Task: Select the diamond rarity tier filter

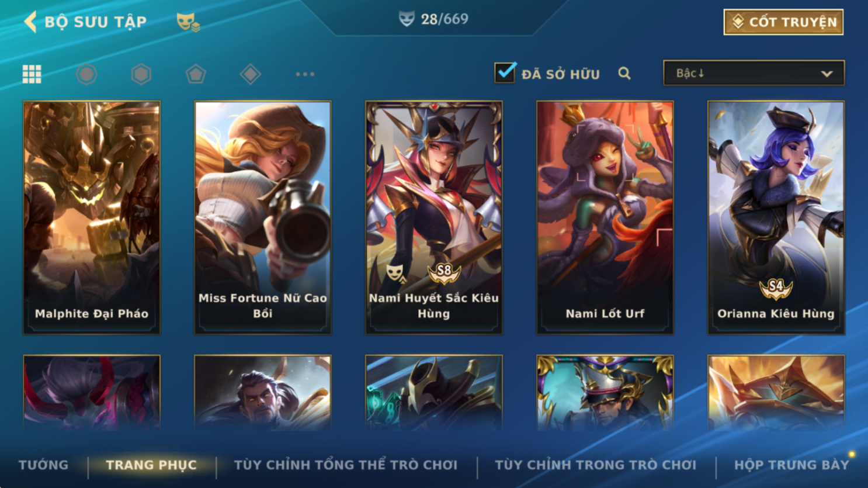Action: click(250, 74)
